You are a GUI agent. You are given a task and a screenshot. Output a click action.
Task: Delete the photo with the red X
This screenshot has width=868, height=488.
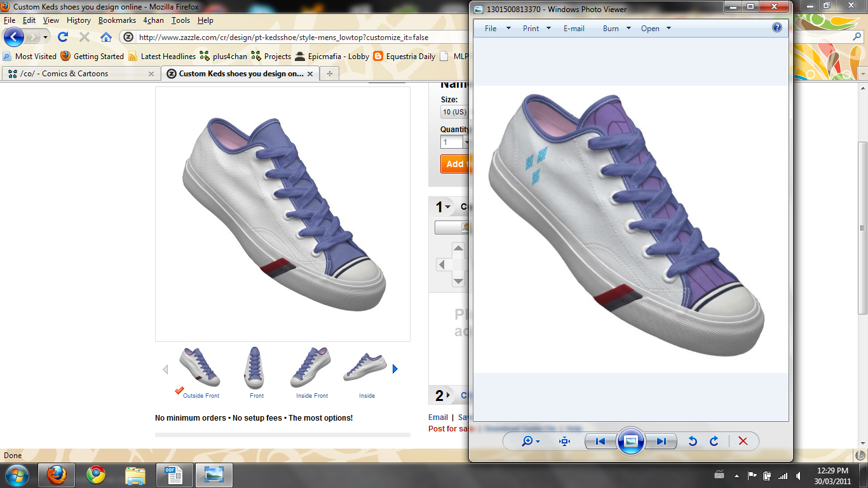(742, 441)
